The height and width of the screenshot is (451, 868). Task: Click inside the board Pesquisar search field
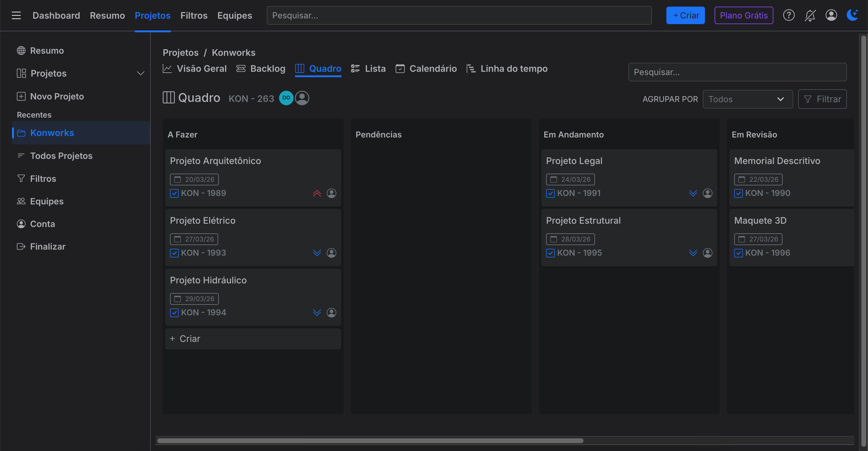[737, 72]
